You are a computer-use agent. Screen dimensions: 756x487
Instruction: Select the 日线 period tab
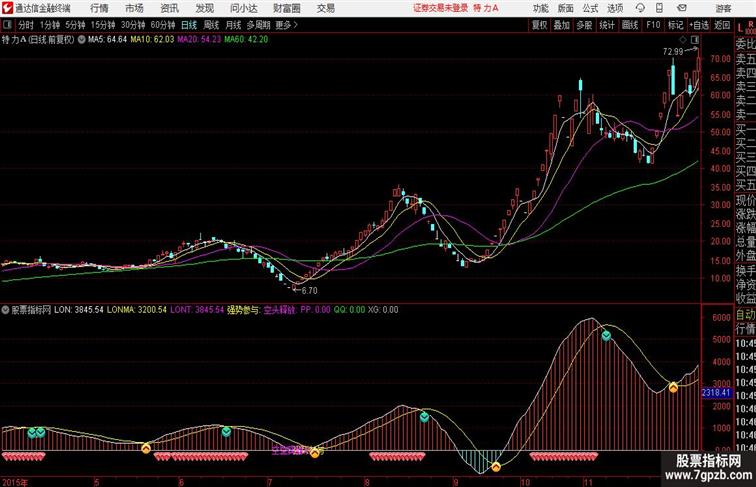click(189, 25)
